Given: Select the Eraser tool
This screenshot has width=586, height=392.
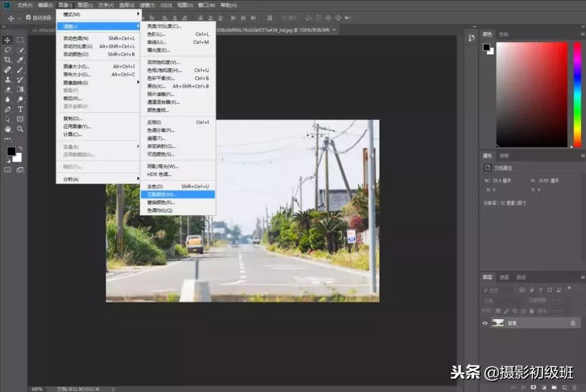Looking at the screenshot, I should pyautogui.click(x=8, y=89).
